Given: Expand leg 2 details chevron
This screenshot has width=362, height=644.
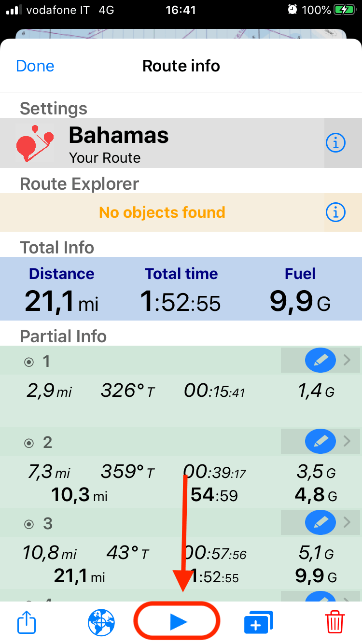Looking at the screenshot, I should tap(347, 442).
